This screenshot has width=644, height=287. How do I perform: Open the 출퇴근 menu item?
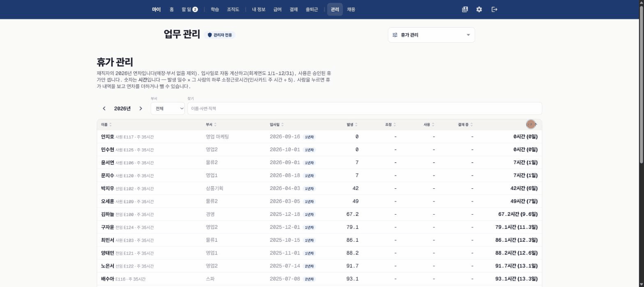click(x=312, y=9)
